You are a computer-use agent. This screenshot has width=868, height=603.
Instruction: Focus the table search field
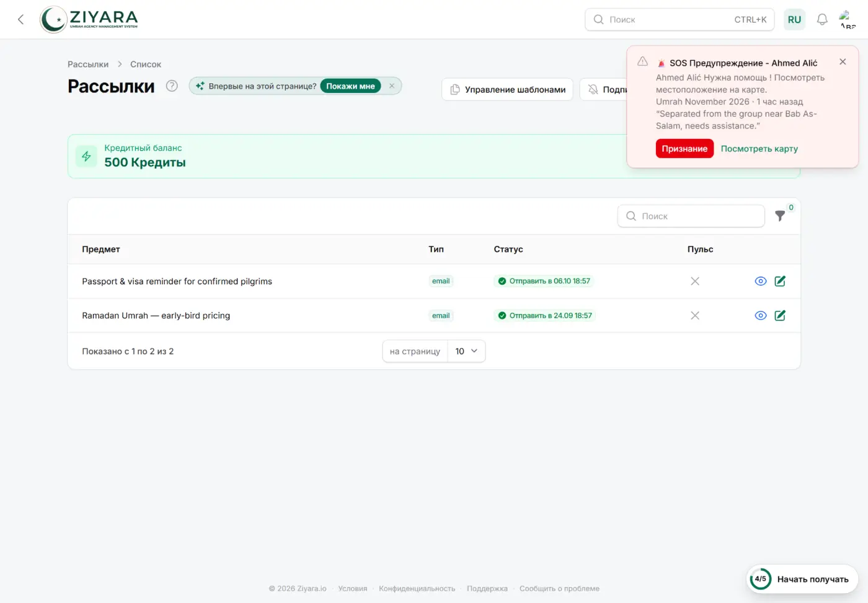[x=691, y=216]
